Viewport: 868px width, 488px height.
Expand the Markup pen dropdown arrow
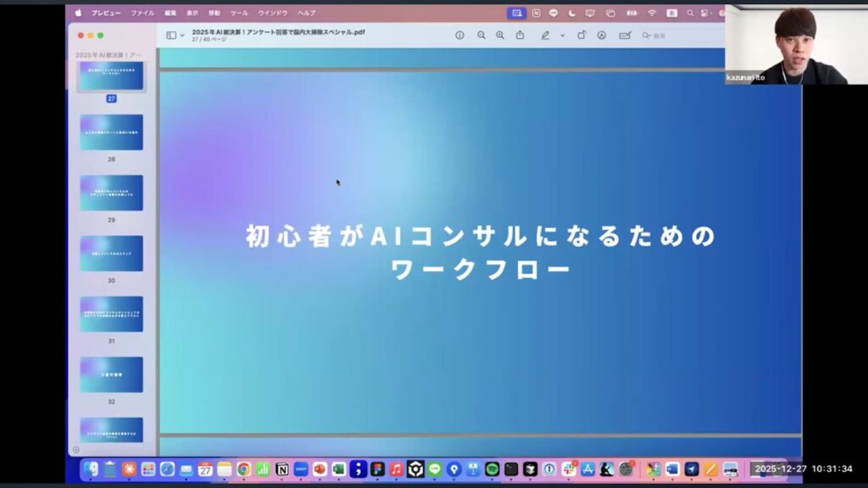coord(562,36)
